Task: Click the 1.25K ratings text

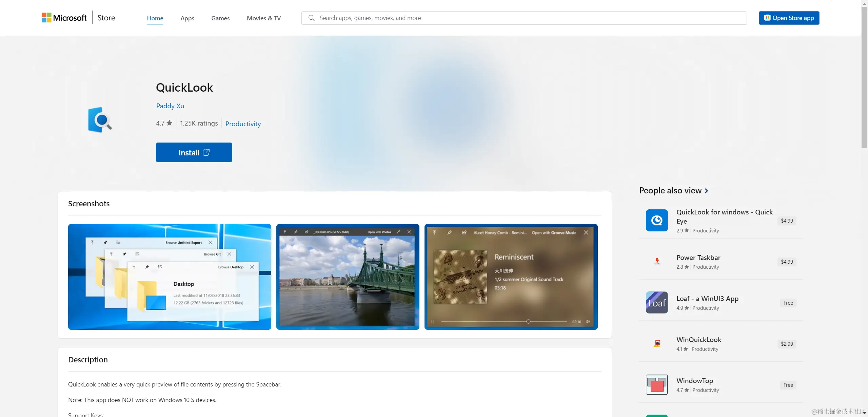Action: click(199, 123)
